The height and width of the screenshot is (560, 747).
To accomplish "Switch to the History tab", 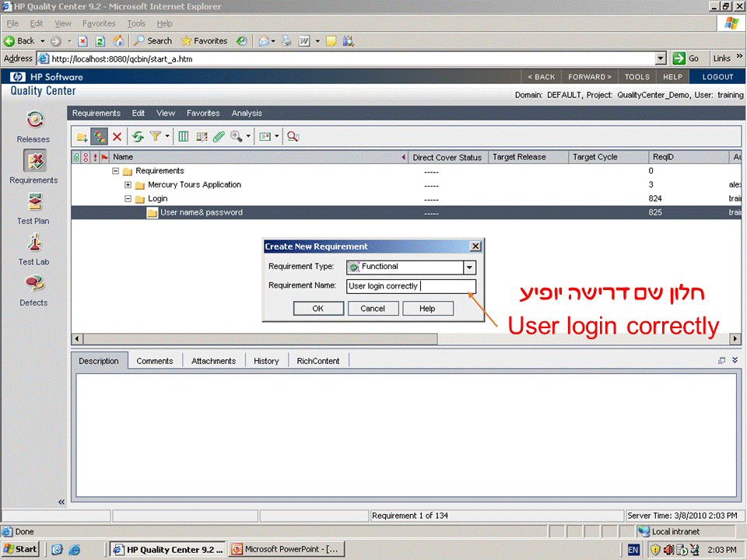I will click(x=266, y=361).
